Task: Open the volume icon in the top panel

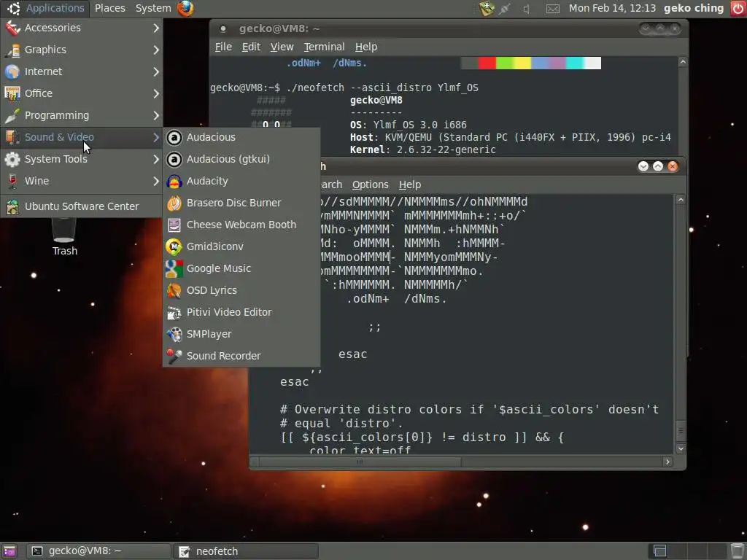Action: point(527,9)
